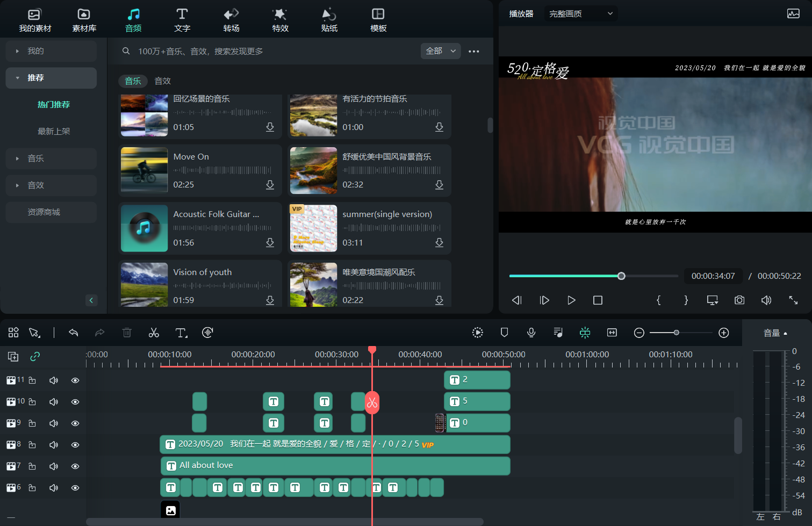Click the undo arrow in timeline toolbar

tap(74, 333)
